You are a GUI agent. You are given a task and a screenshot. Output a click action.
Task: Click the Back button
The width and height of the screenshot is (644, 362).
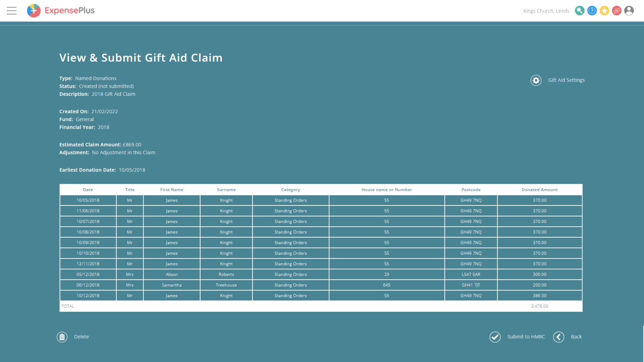point(576,337)
